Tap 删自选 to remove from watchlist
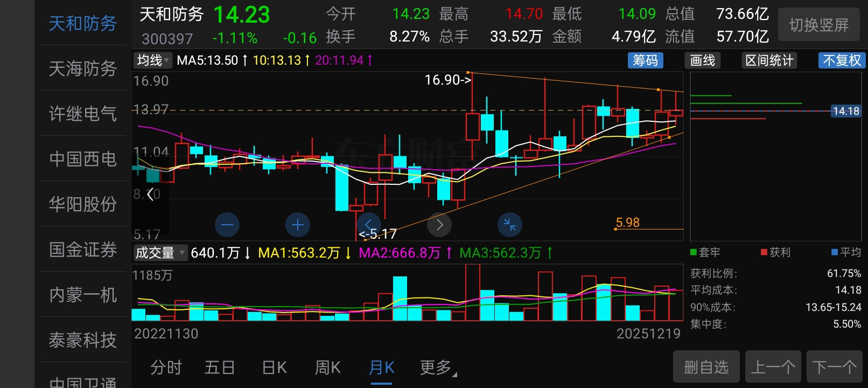 pyautogui.click(x=706, y=367)
